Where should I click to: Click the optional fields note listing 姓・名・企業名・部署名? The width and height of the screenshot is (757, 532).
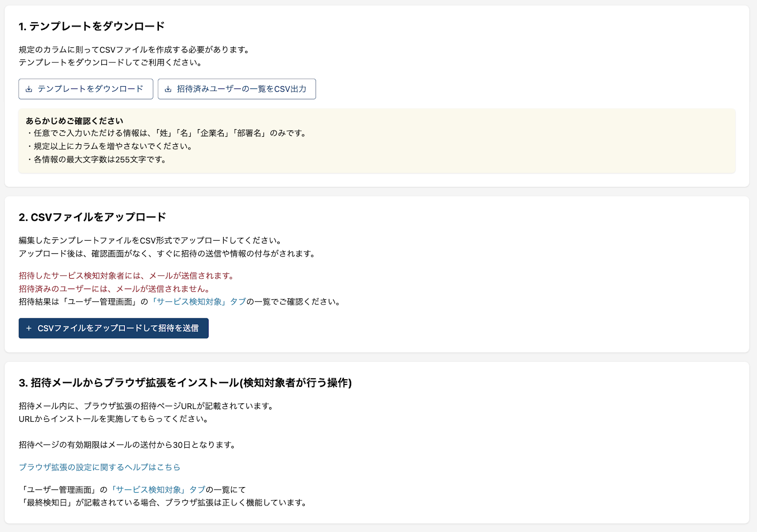point(167,133)
